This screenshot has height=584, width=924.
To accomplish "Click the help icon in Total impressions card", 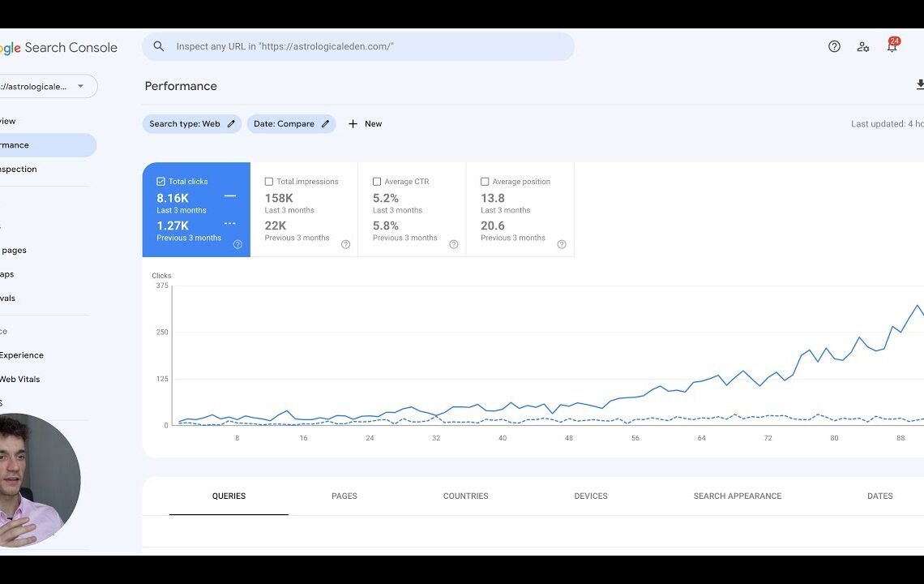I will [x=346, y=244].
